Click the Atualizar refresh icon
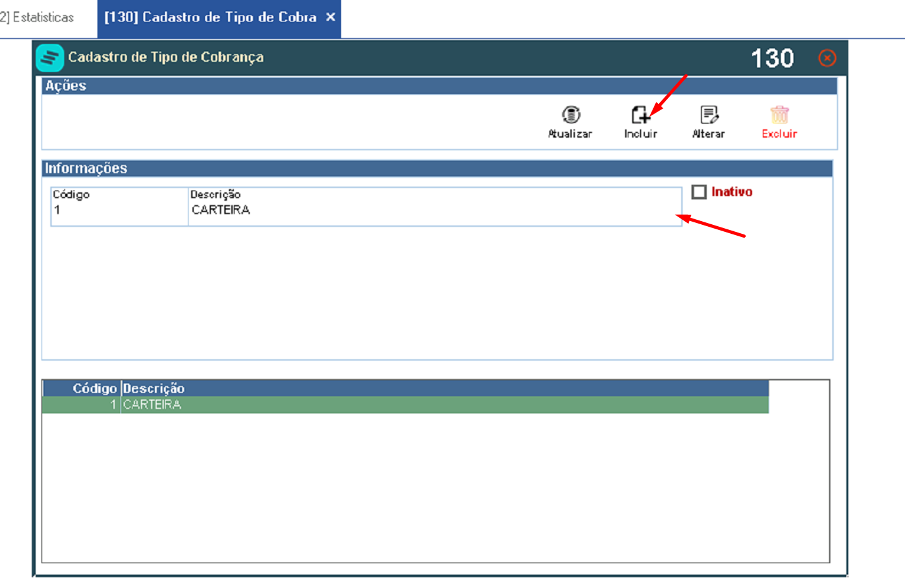Image resolution: width=905 pixels, height=588 pixels. pos(571,115)
